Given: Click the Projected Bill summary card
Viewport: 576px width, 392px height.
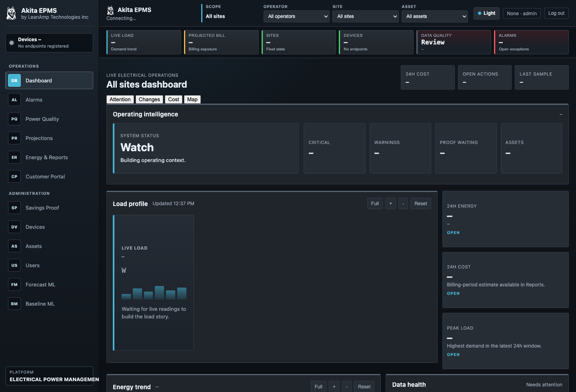Looking at the screenshot, I should pyautogui.click(x=221, y=42).
